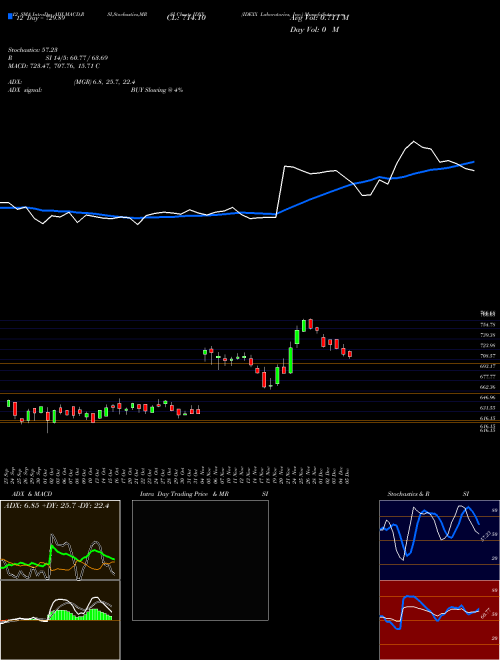Viewport: 500px width, 660px height.
Task: Click the 'Avg Vol' value text
Action: pyautogui.click(x=320, y=18)
